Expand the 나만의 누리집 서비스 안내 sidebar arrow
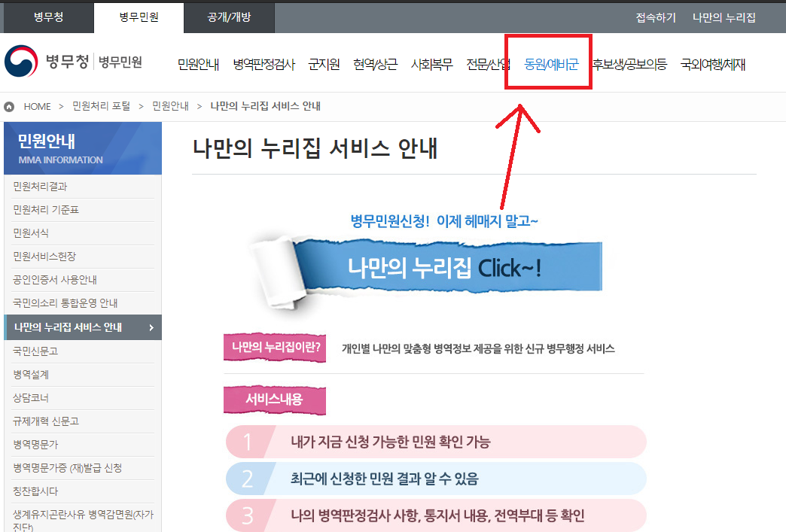 (151, 327)
